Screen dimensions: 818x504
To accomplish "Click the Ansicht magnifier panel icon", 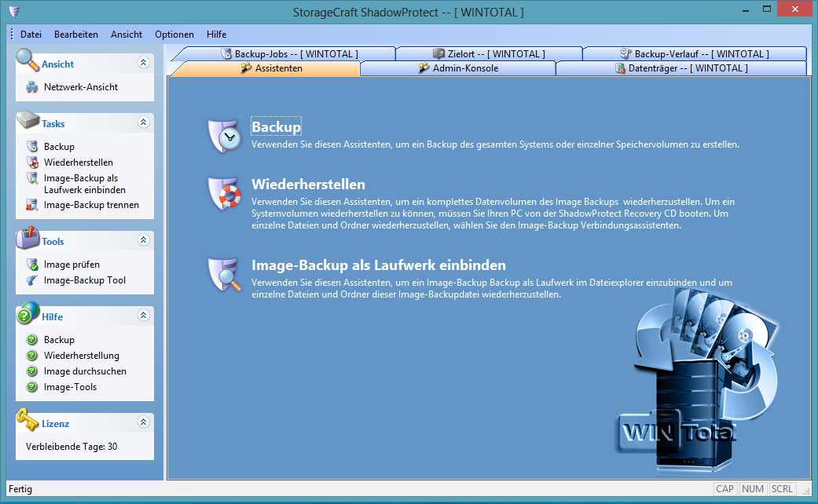I will [28, 60].
